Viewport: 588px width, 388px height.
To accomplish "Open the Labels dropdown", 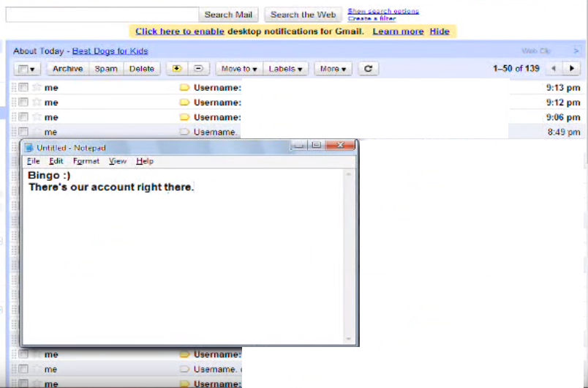I will point(285,69).
